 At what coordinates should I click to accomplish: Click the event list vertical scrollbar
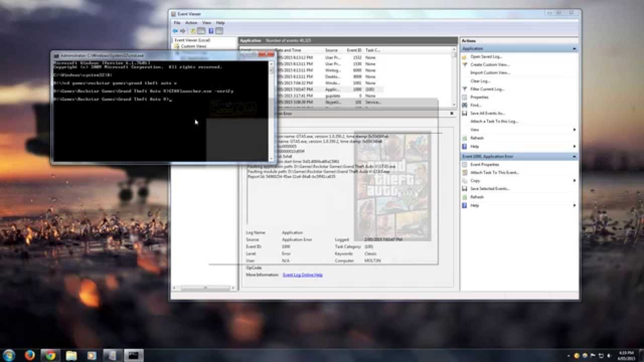pos(454,78)
